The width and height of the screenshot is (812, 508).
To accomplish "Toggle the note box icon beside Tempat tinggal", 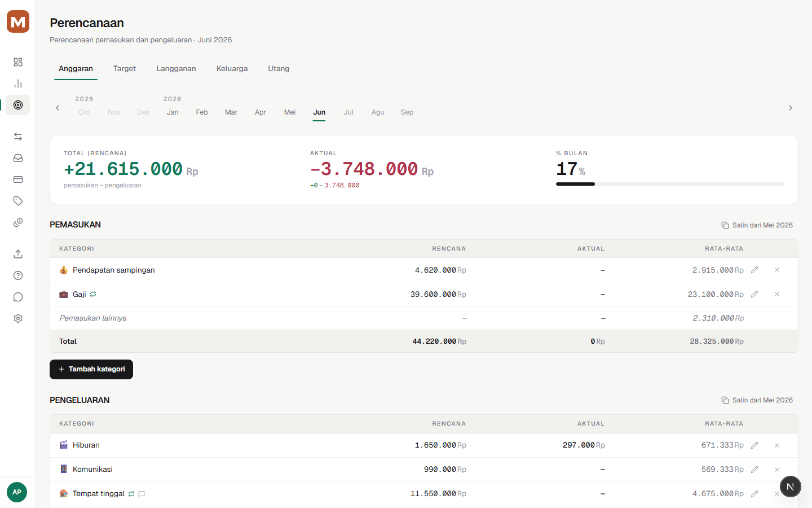I will tap(142, 494).
